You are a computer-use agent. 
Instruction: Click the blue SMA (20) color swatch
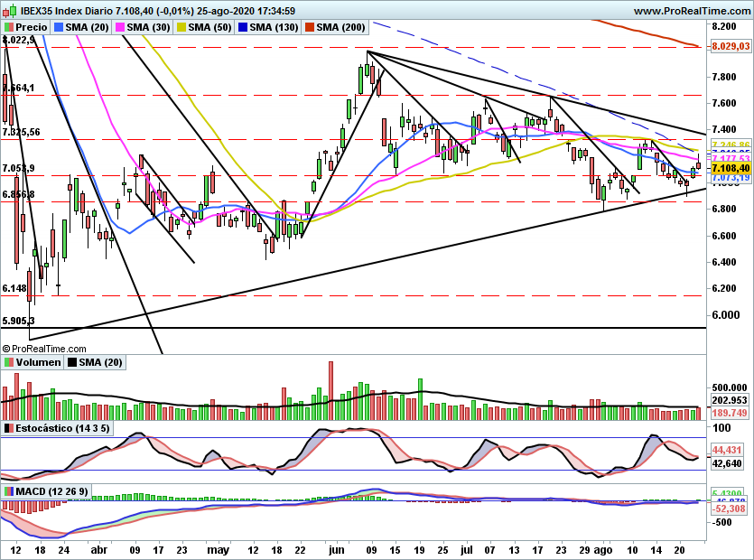click(59, 27)
